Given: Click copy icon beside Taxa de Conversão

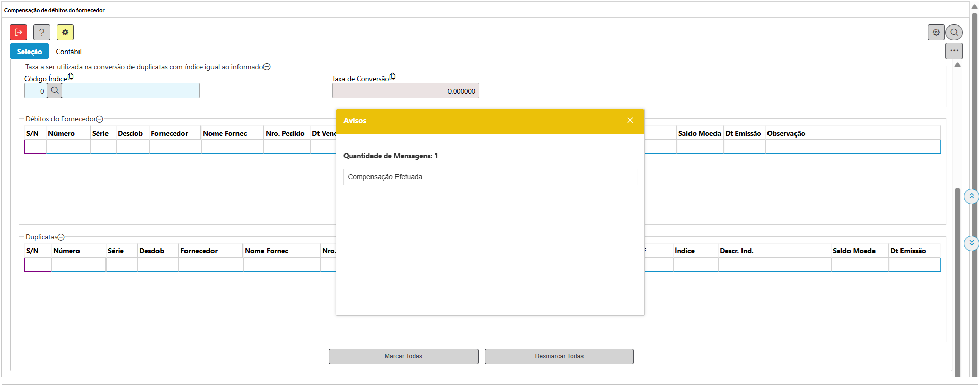Looking at the screenshot, I should (x=392, y=76).
